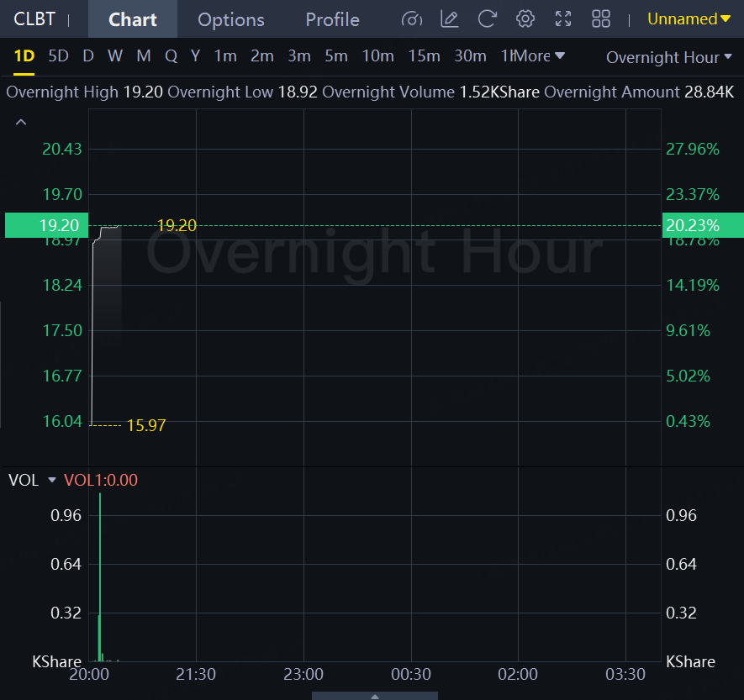Open the multi-chart grid layout icon
Viewport: 744px width, 700px height.
click(601, 19)
